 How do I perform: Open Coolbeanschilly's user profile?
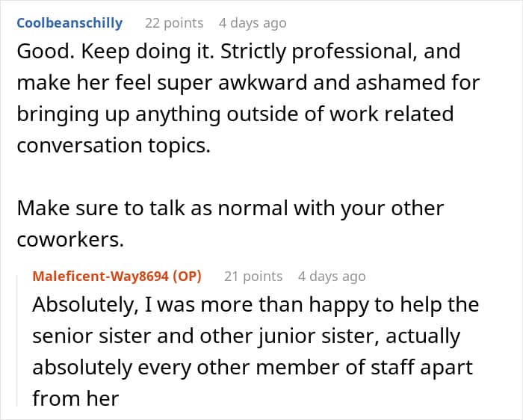click(69, 23)
